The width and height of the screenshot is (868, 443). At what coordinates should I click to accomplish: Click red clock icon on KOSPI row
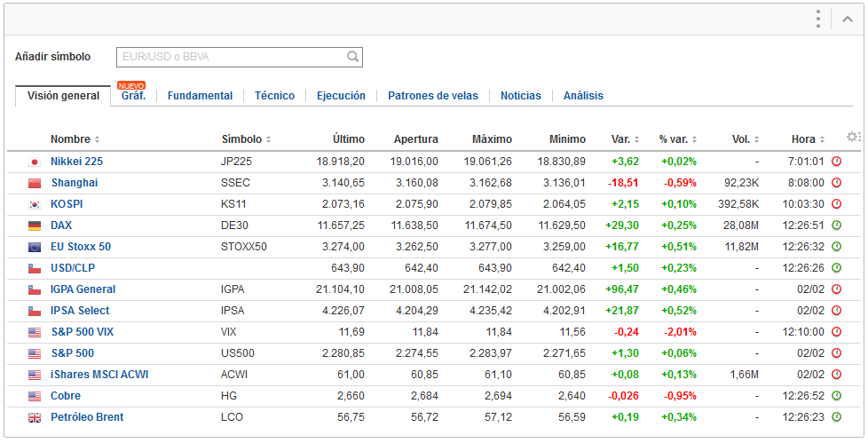pos(836,204)
